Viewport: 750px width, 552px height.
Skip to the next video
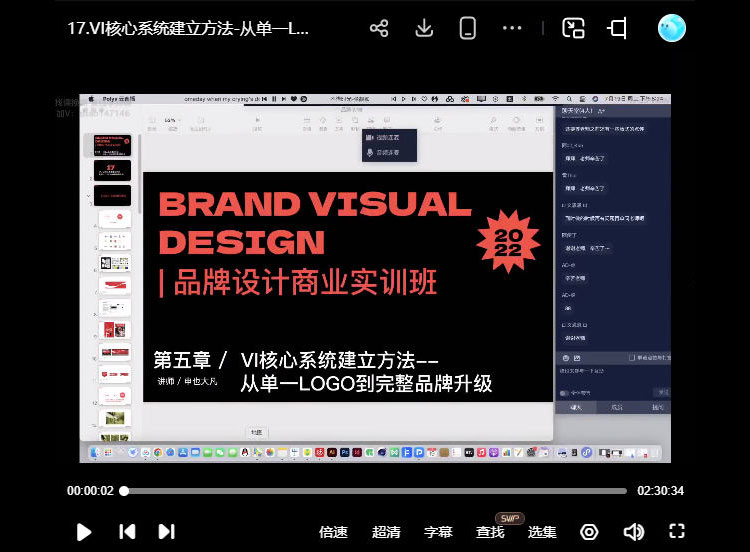tap(167, 532)
